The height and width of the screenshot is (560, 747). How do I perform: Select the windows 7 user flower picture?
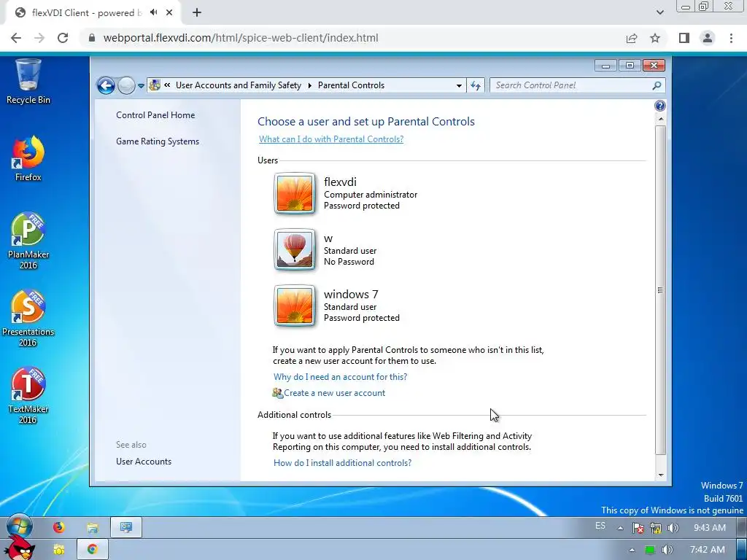click(295, 306)
